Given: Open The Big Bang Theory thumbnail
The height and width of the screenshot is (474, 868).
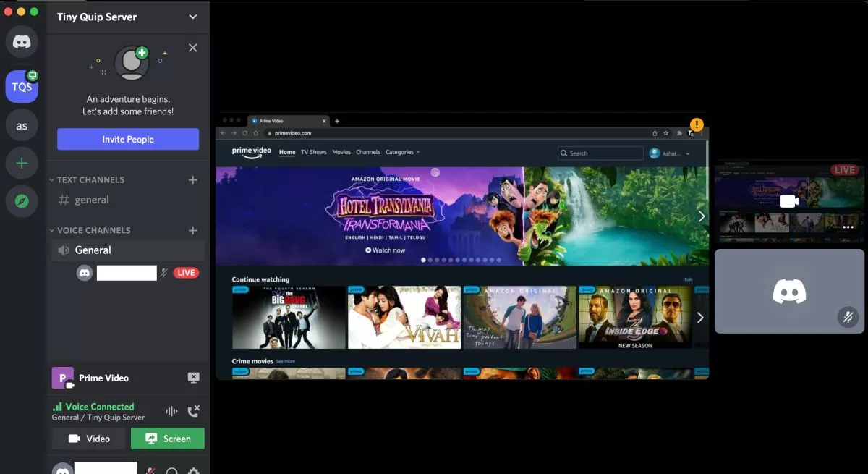Looking at the screenshot, I should (x=289, y=318).
